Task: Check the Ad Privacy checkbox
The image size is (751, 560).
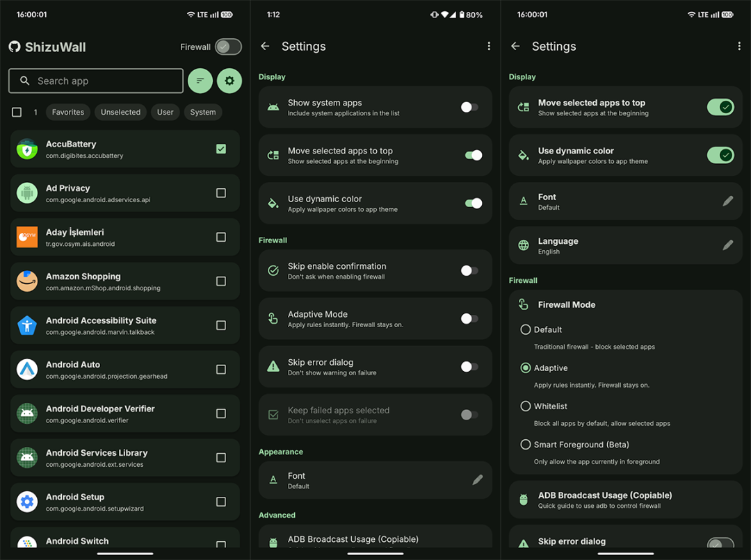Action: point(221,193)
